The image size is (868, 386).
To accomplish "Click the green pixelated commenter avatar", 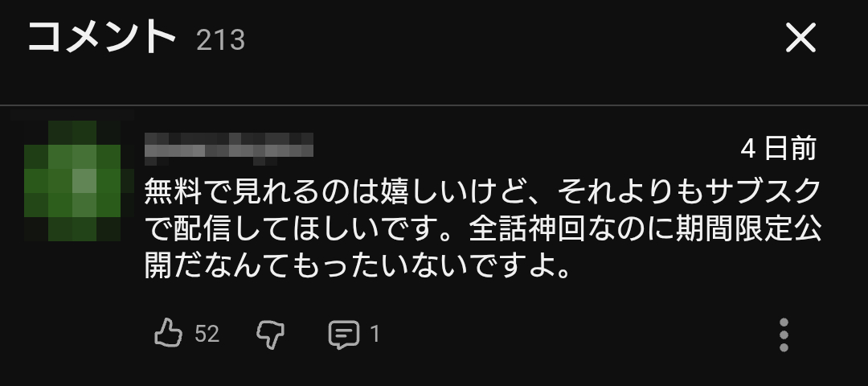I will coord(72,181).
